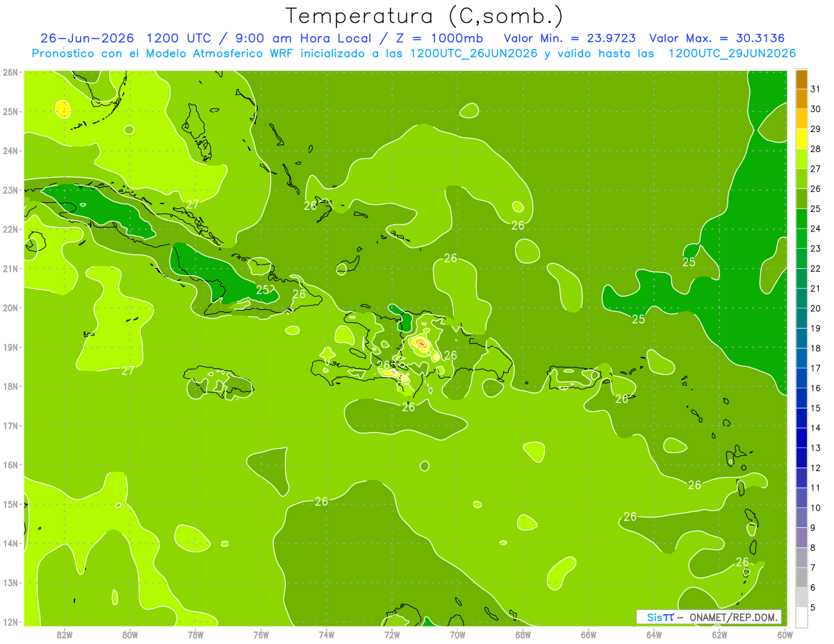Click the 23N latitude axis label
The height and width of the screenshot is (644, 834).
10,190
